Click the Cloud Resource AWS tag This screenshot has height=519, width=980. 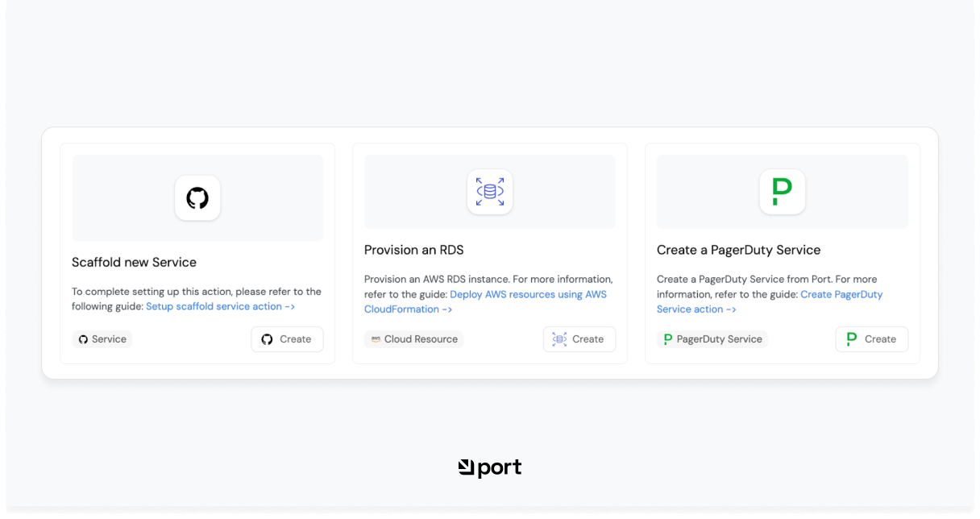click(414, 339)
